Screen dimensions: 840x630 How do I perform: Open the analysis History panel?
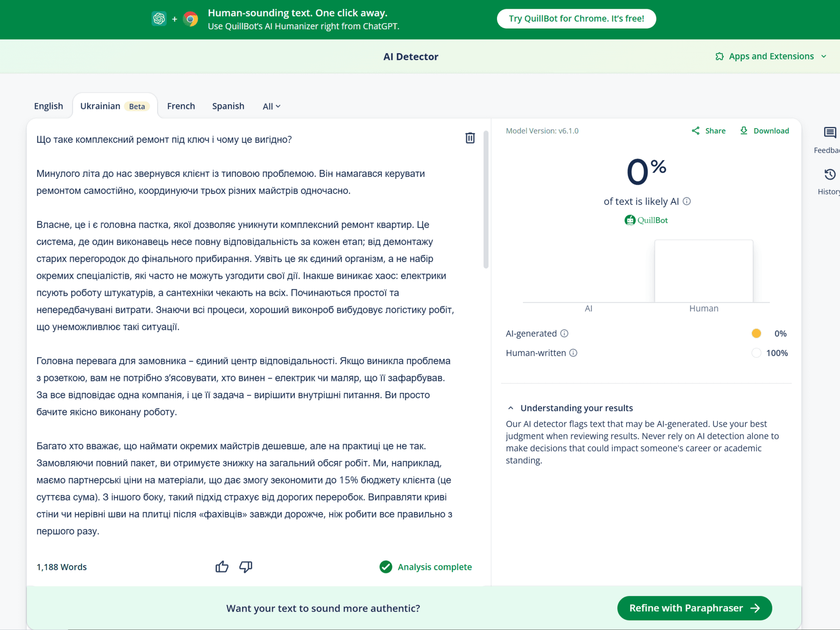[x=829, y=175]
